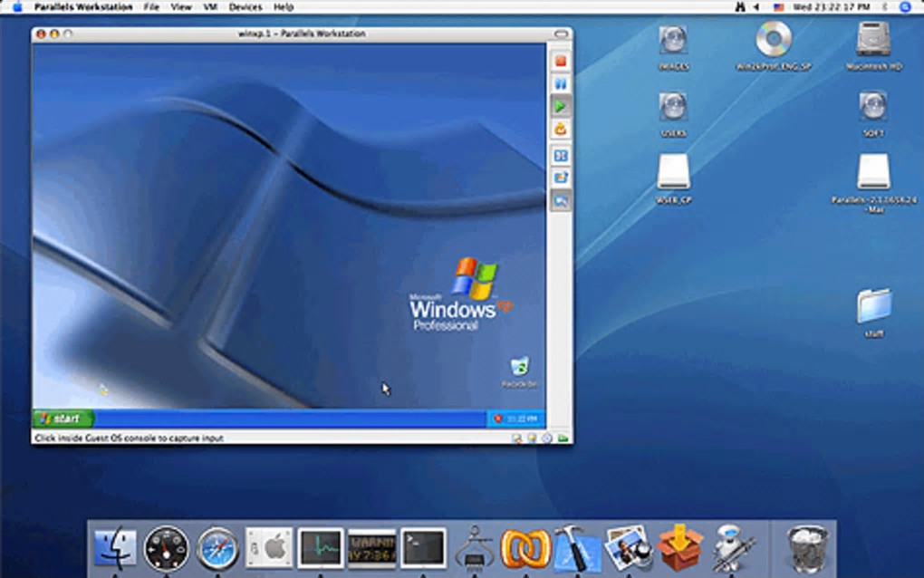924x578 pixels.
Task: Open Finder from the Dock
Action: (116, 548)
